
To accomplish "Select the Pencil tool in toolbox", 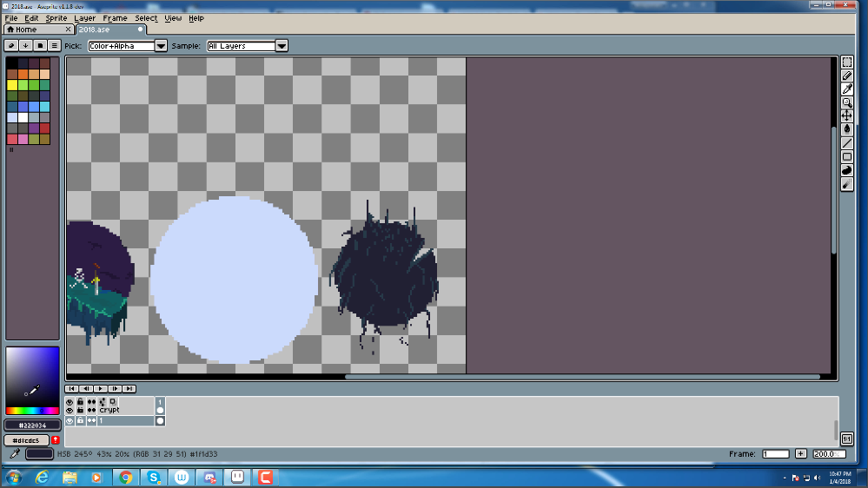I will pyautogui.click(x=847, y=76).
